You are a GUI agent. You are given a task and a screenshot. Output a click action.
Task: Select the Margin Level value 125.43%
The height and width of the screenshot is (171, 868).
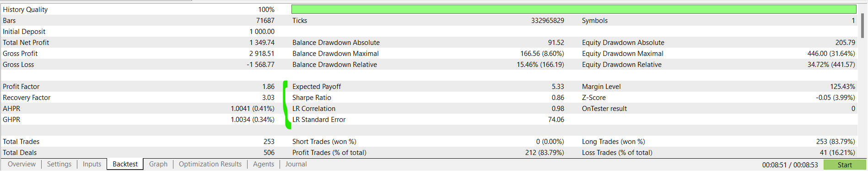click(x=842, y=87)
